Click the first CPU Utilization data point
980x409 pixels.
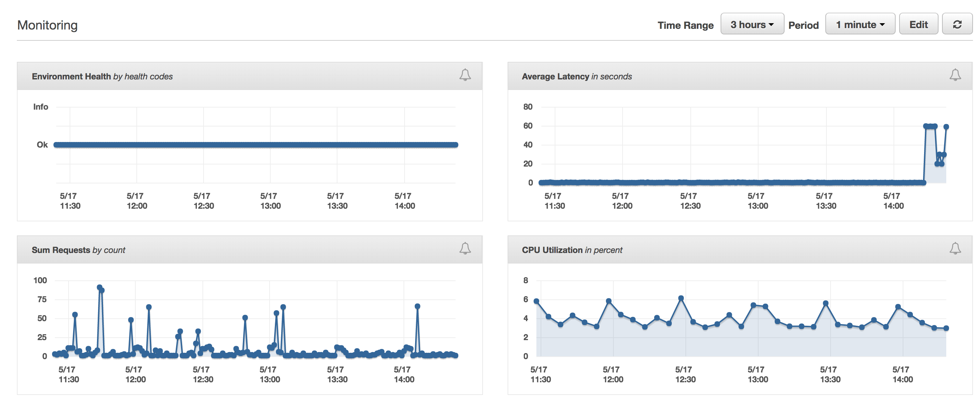click(536, 301)
